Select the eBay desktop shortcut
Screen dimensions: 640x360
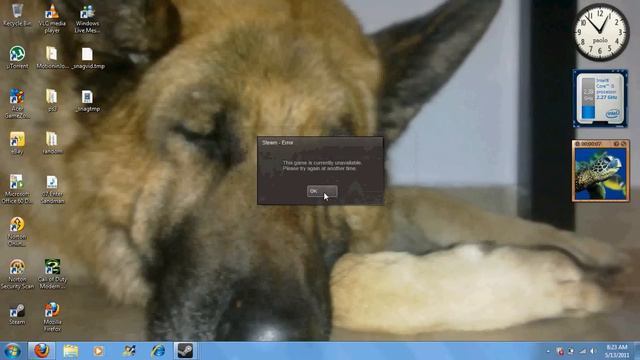(x=17, y=143)
